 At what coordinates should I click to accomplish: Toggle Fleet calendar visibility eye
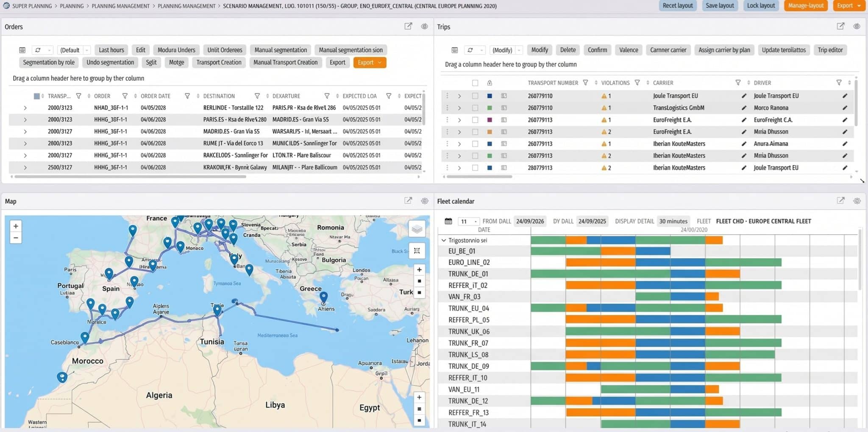click(857, 201)
